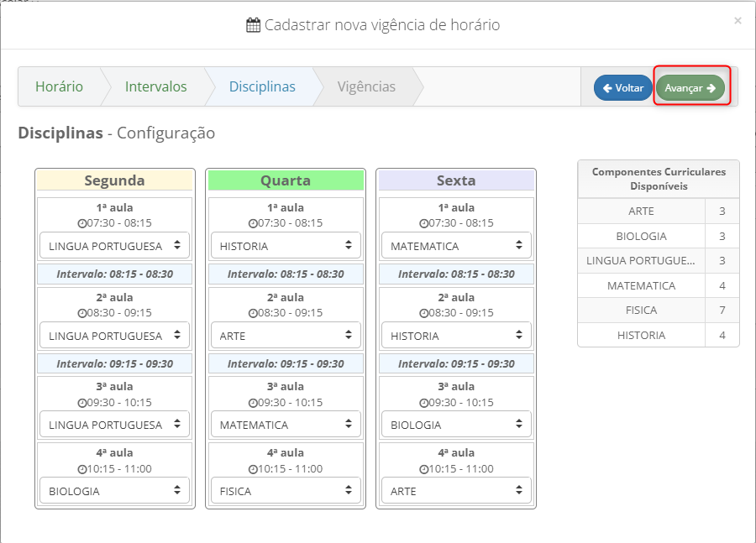Expand Sexta 3ª aula BIOLOGIA selector

pos(456,425)
